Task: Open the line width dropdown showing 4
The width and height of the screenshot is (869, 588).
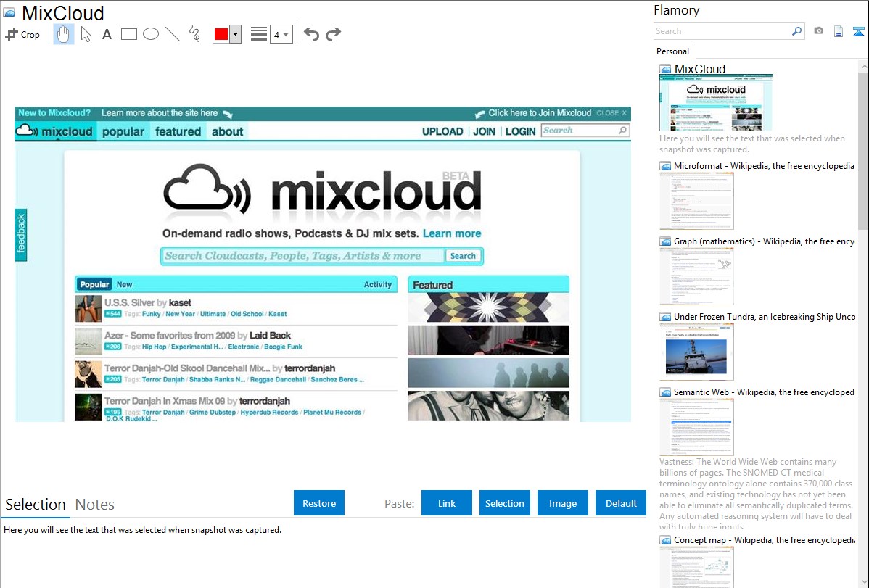Action: click(x=281, y=34)
